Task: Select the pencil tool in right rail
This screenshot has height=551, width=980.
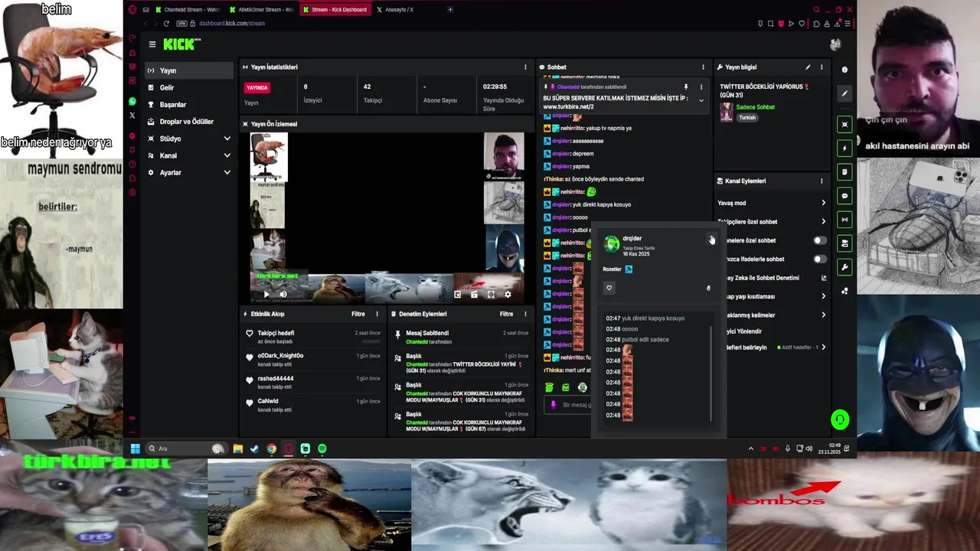Action: 844,94
